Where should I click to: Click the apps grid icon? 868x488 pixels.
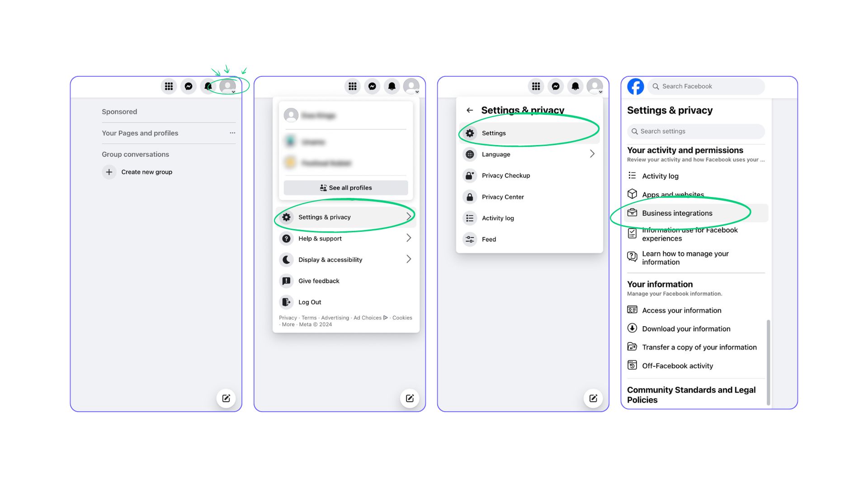pyautogui.click(x=170, y=86)
